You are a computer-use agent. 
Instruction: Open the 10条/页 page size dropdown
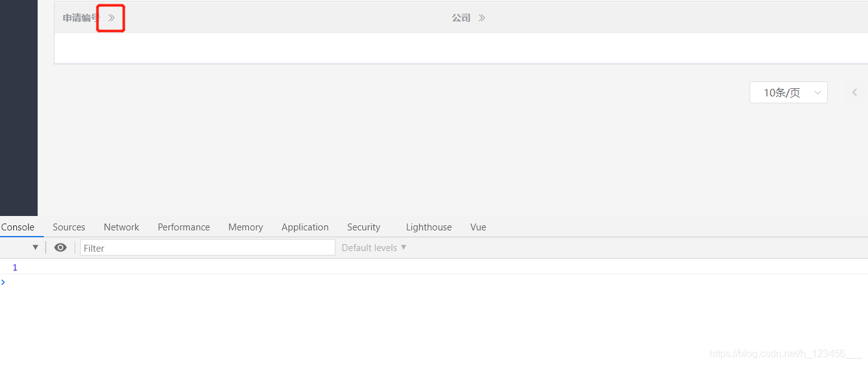[x=788, y=93]
